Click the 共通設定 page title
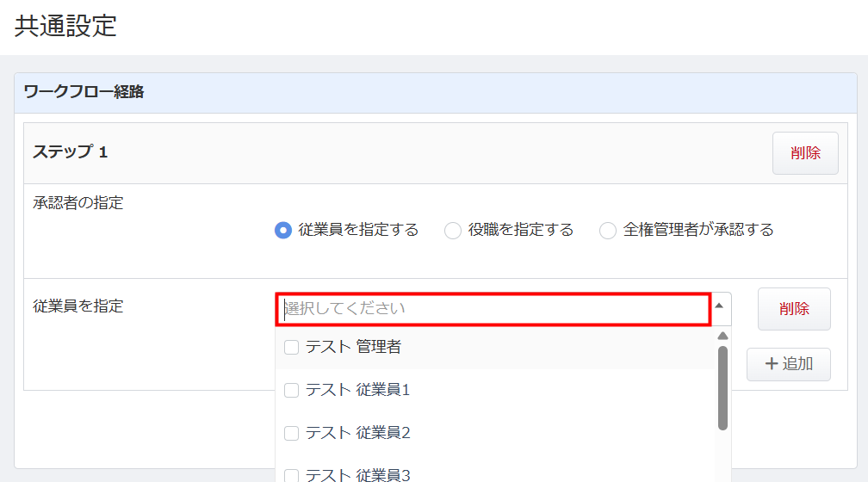The image size is (868, 482). [x=65, y=26]
